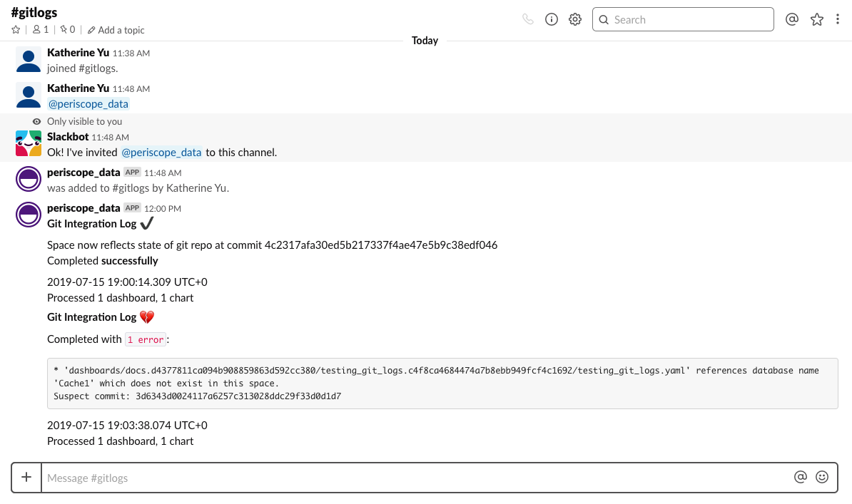Image resolution: width=852 pixels, height=504 pixels.
Task: Click the Today date divider label
Action: (425, 41)
